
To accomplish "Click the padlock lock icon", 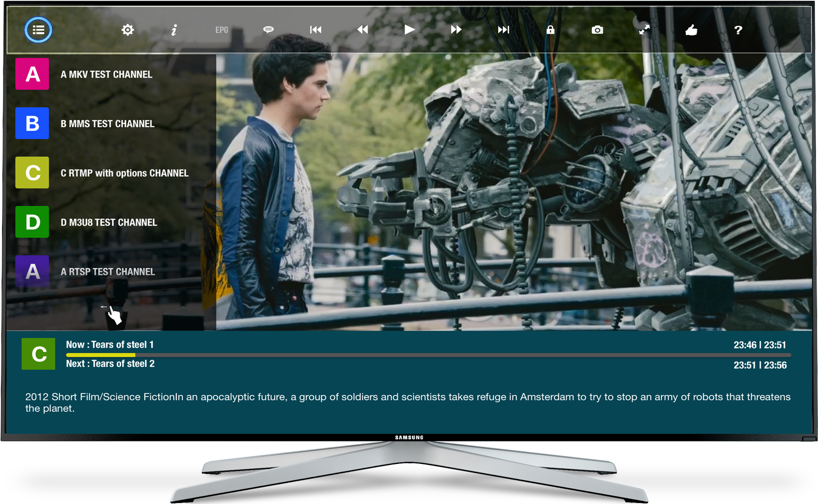I will point(551,30).
